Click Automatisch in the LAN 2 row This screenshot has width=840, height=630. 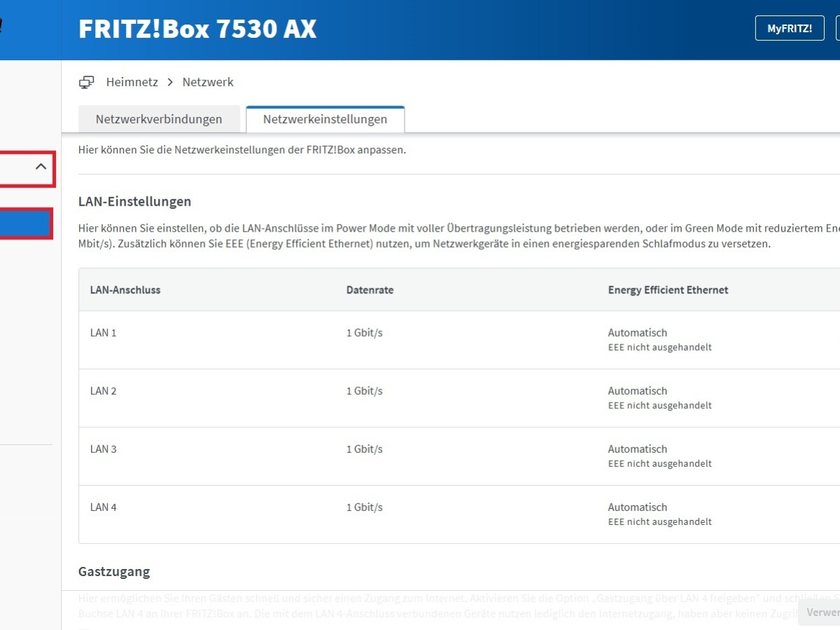[638, 391]
